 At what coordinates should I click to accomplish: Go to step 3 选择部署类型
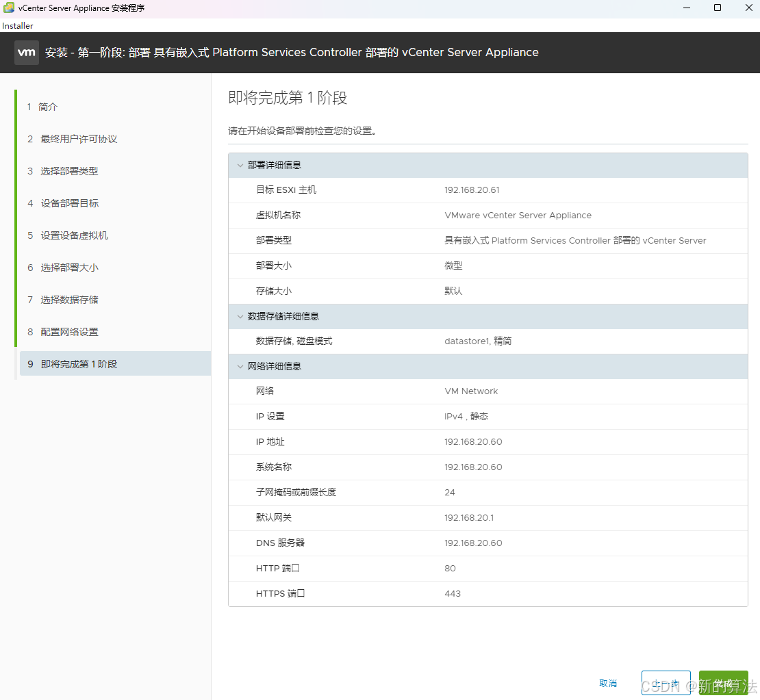pyautogui.click(x=62, y=171)
